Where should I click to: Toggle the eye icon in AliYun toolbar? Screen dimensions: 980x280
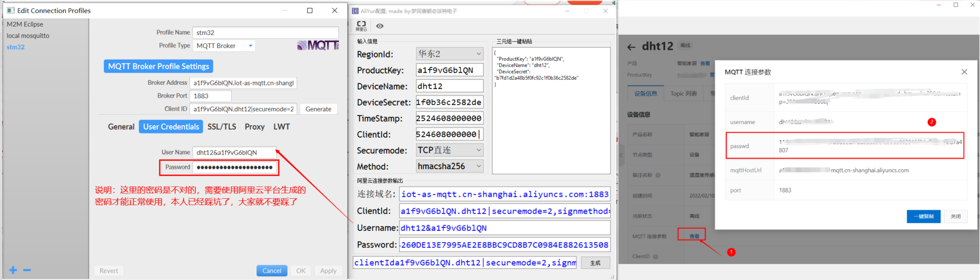point(380,26)
